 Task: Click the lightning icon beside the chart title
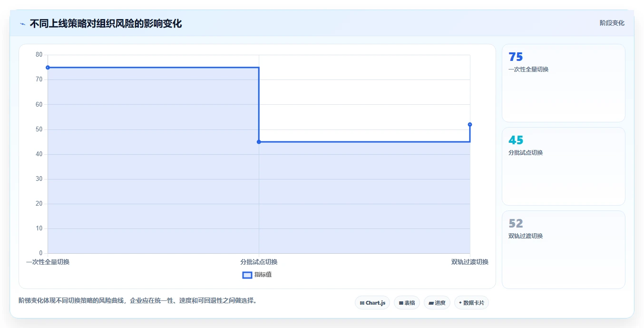pyautogui.click(x=22, y=24)
